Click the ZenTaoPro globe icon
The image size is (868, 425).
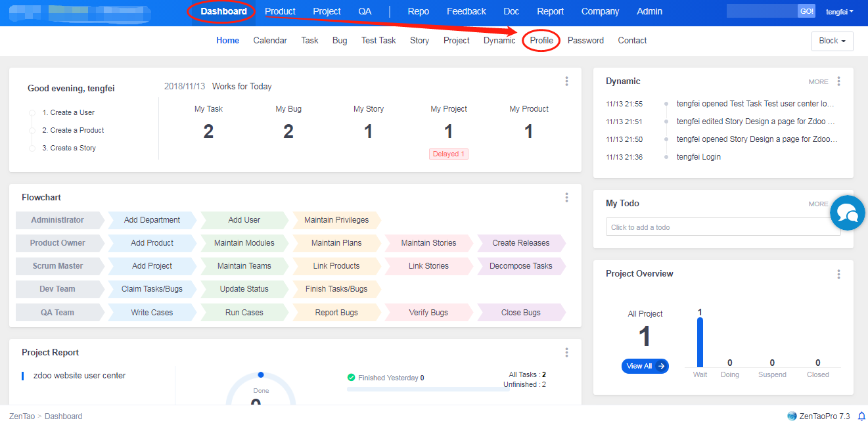coord(792,416)
